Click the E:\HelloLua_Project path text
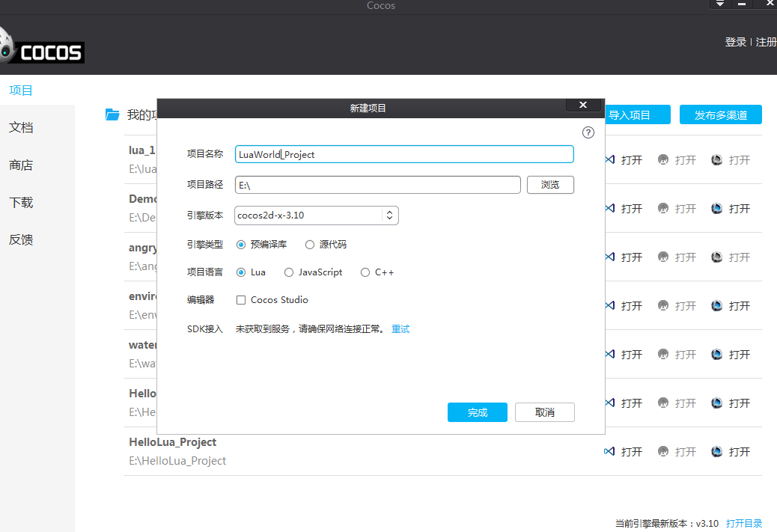The width and height of the screenshot is (777, 532). (x=177, y=461)
